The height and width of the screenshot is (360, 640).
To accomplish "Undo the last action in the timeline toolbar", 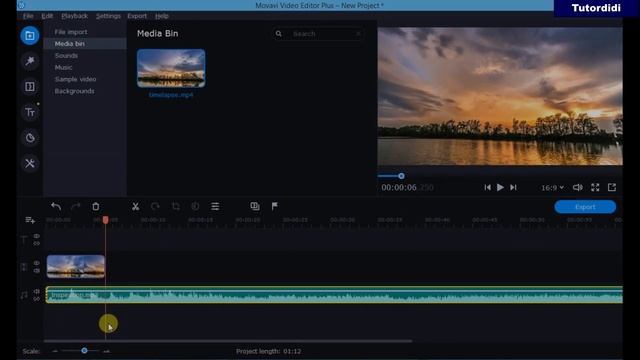I will 56,207.
